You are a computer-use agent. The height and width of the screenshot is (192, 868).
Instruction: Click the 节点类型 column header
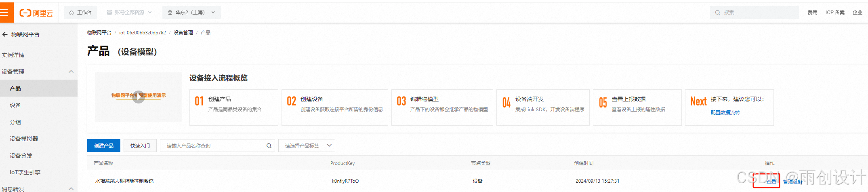(481, 163)
